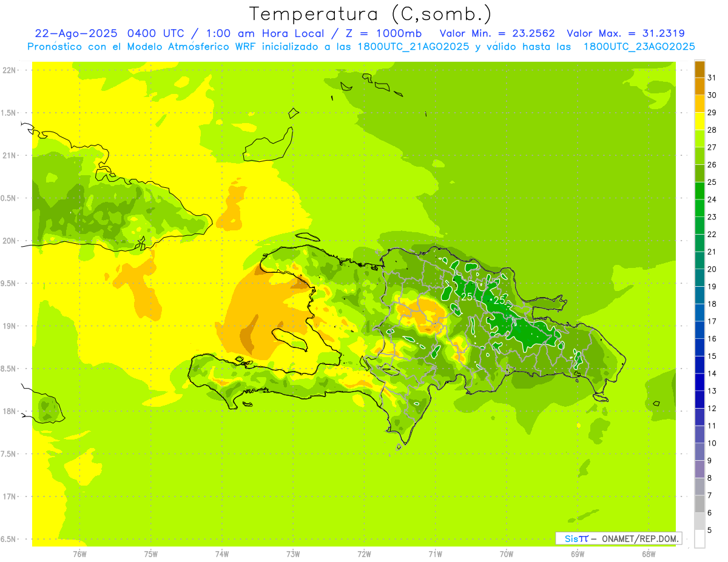
Task: Click the white legend swatch below label 5
Action: tap(699, 539)
